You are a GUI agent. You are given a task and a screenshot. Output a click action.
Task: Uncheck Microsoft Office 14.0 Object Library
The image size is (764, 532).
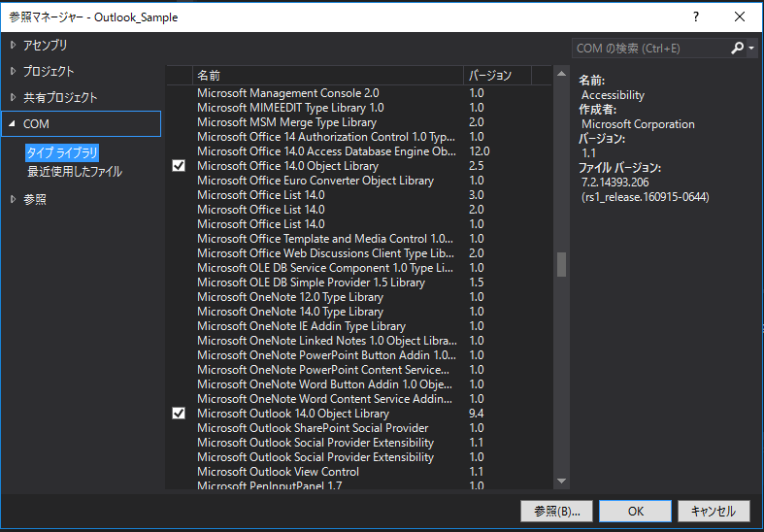(179, 166)
